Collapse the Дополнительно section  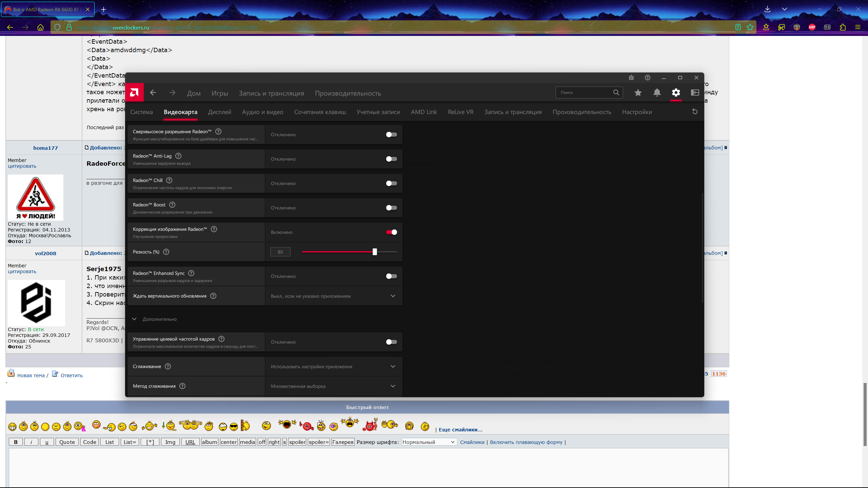[135, 319]
